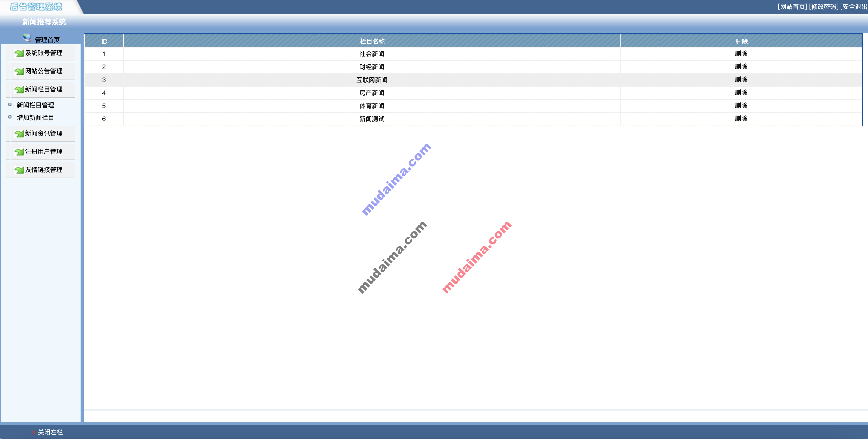Viewport: 868px width, 439px height.
Task: Open 管理首页 in the sidebar
Action: (x=47, y=40)
